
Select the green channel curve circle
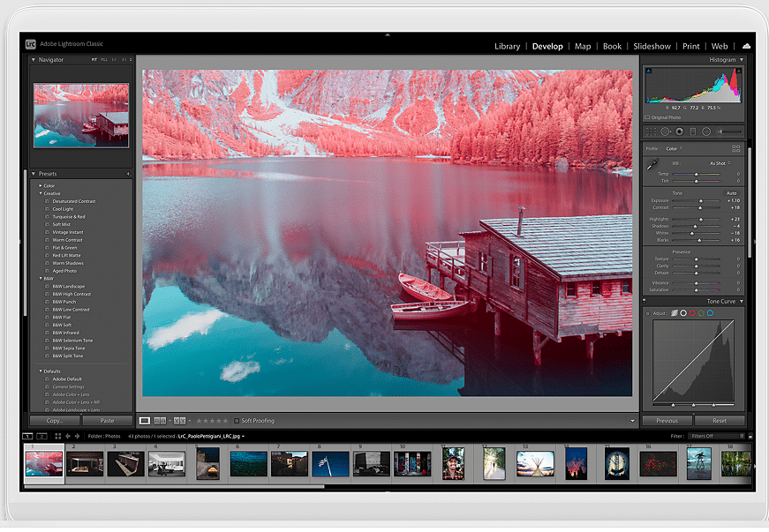[x=701, y=313]
